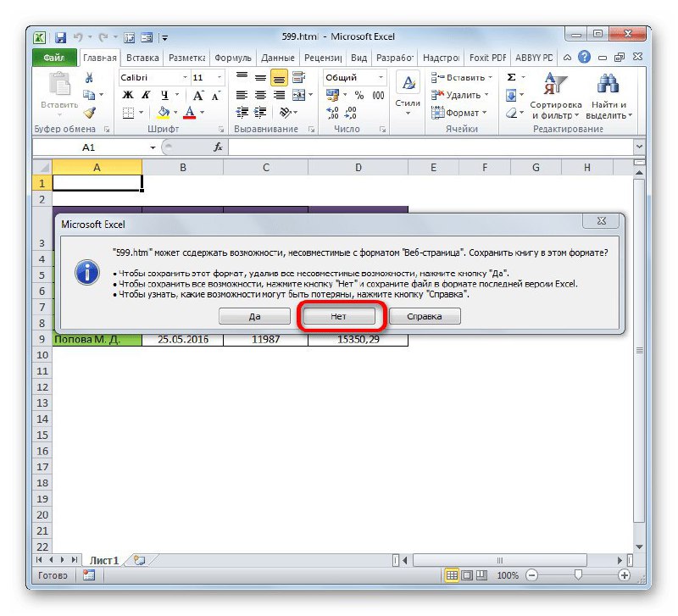
Task: Center text horizontally
Action: pos(260,95)
